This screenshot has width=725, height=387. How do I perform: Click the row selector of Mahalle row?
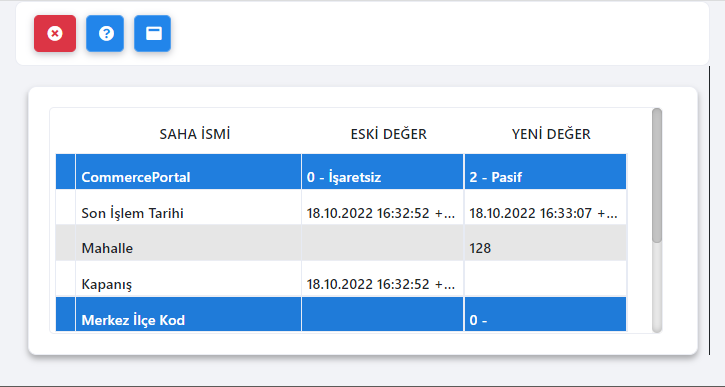[x=65, y=243]
